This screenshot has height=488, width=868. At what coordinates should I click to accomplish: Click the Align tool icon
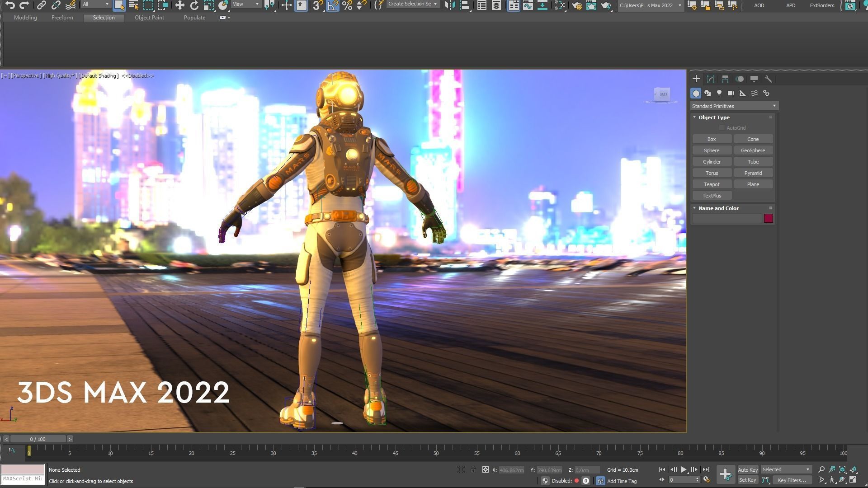pyautogui.click(x=464, y=5)
